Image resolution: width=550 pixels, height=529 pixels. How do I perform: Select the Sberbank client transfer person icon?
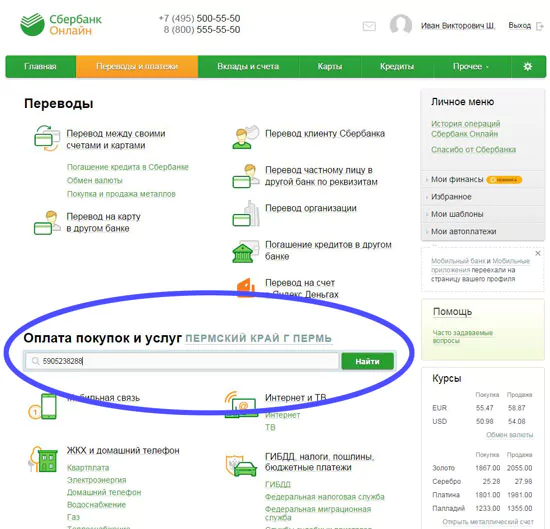pyautogui.click(x=246, y=137)
